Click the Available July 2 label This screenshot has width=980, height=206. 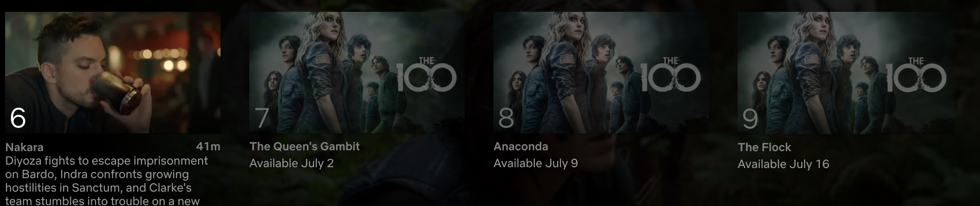click(291, 163)
